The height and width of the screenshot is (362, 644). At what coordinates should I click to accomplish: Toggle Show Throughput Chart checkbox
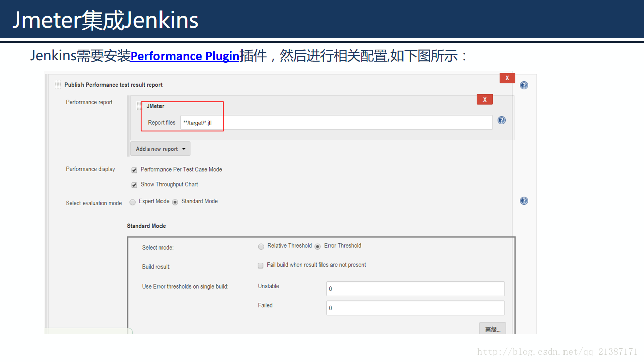pyautogui.click(x=134, y=185)
